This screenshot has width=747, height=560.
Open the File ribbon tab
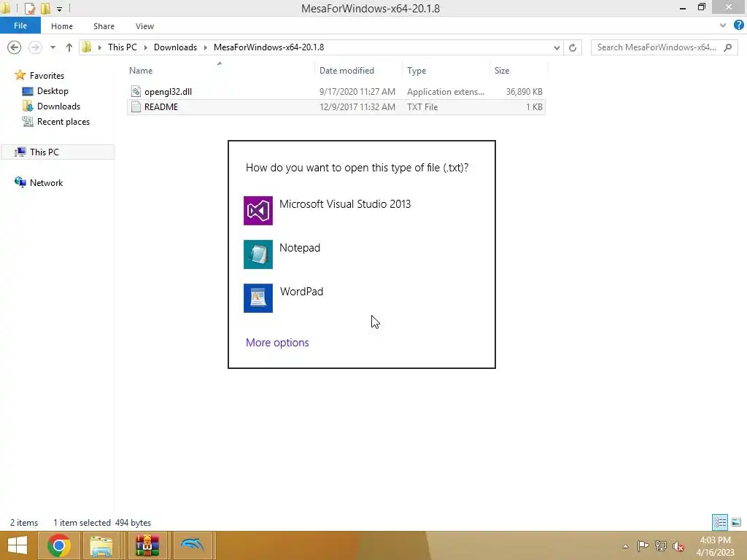[20, 26]
